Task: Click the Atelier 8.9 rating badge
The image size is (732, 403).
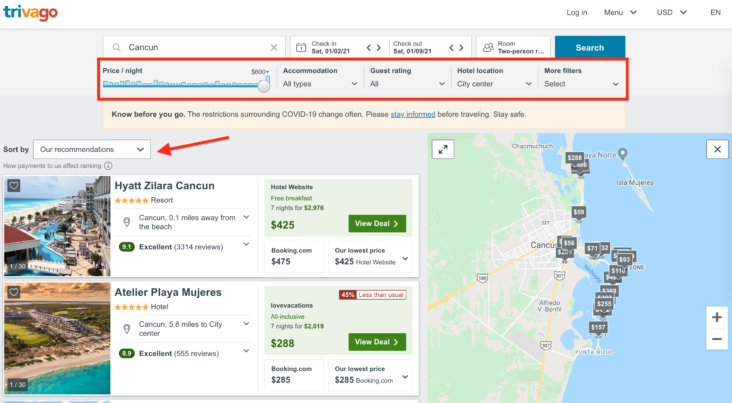Action: click(x=127, y=354)
